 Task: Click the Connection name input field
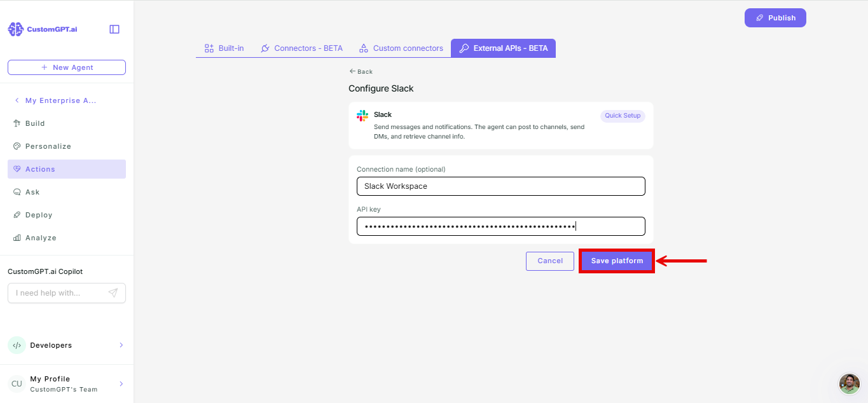501,186
